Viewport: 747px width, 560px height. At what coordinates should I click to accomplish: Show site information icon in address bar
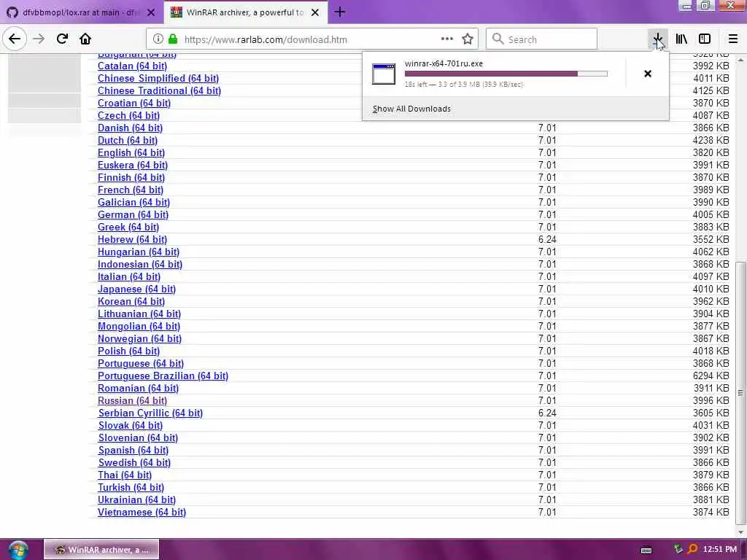(158, 39)
